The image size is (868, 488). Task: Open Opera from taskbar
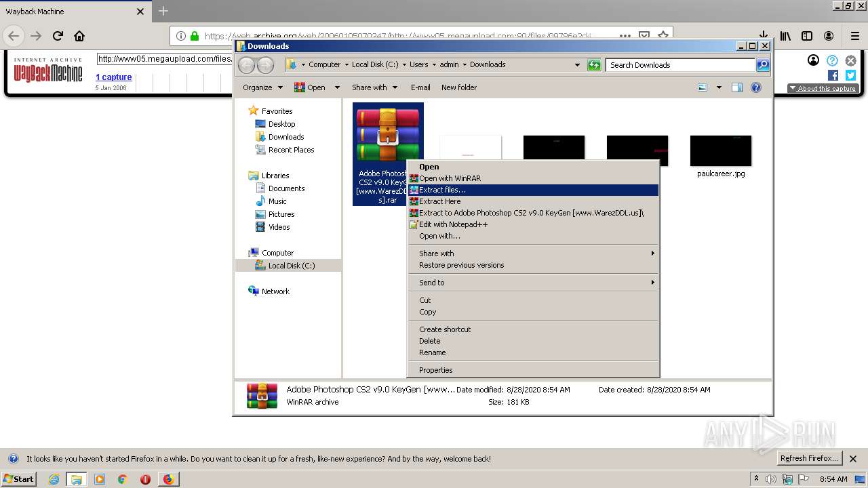click(x=145, y=479)
